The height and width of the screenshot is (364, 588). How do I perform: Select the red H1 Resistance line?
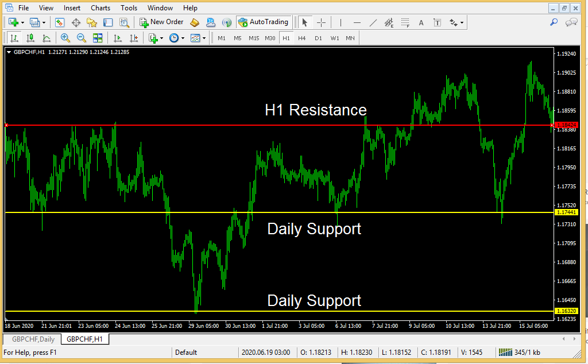point(172,125)
